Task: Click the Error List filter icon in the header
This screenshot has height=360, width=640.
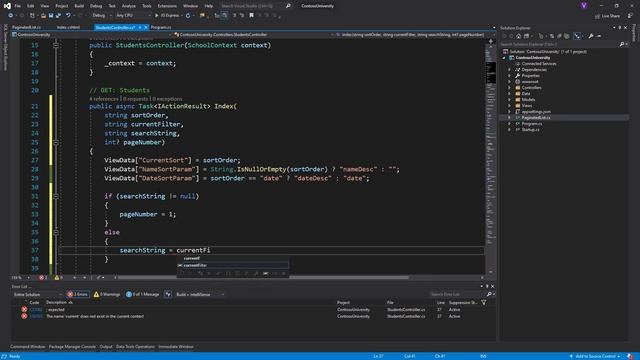Action: click(x=484, y=302)
